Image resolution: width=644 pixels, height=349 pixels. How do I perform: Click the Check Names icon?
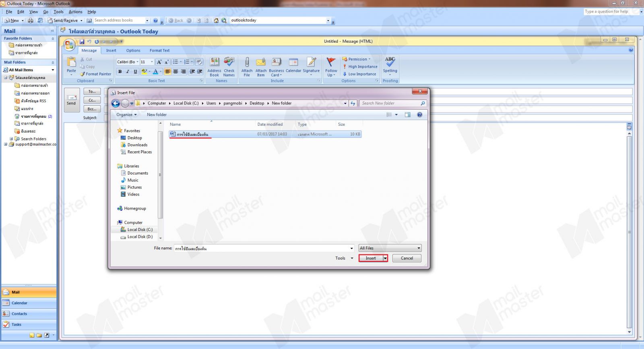229,62
